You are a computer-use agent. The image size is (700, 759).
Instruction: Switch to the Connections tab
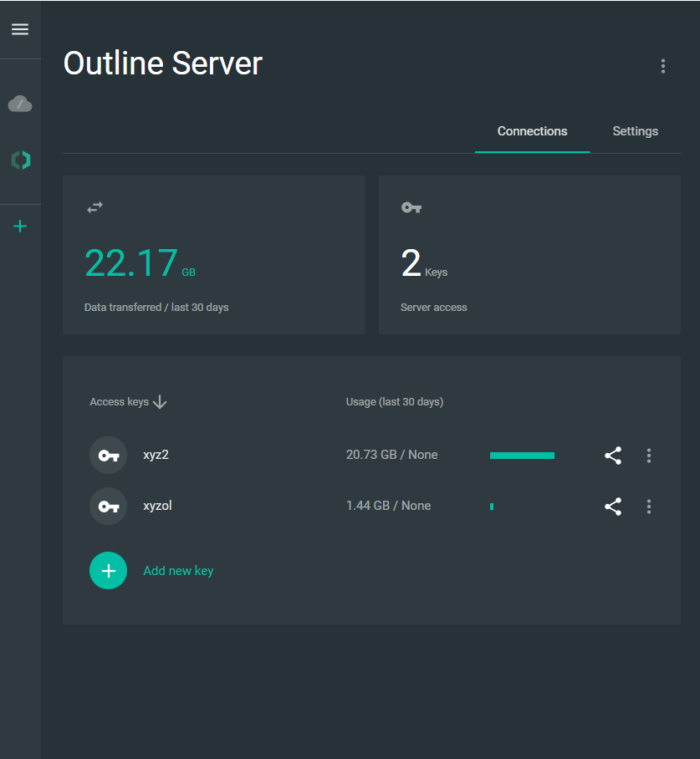click(x=532, y=131)
